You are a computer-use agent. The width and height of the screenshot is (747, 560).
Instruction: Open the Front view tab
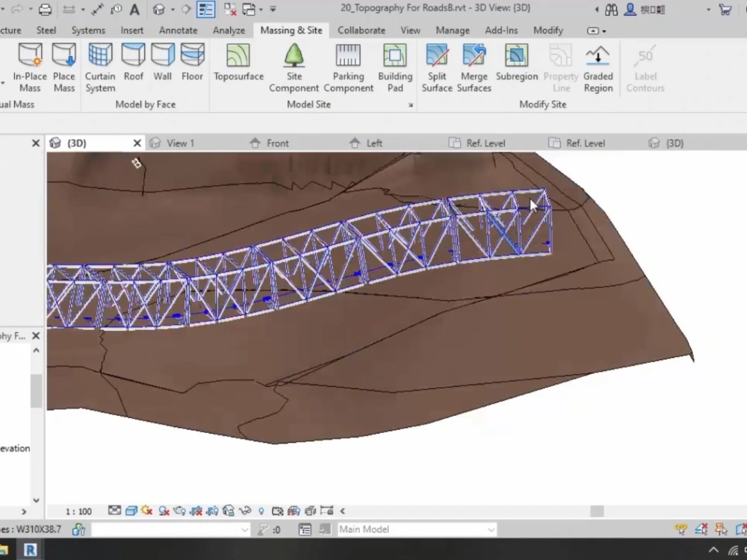point(277,143)
